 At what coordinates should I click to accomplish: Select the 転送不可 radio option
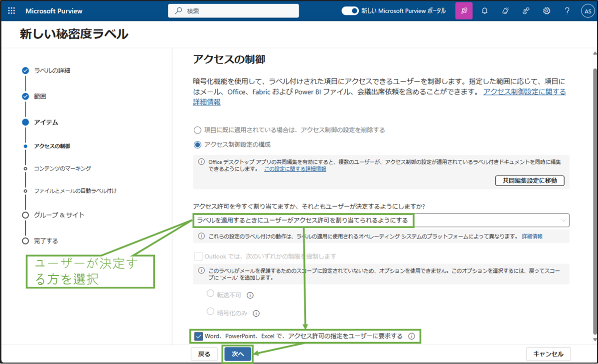pyautogui.click(x=210, y=294)
